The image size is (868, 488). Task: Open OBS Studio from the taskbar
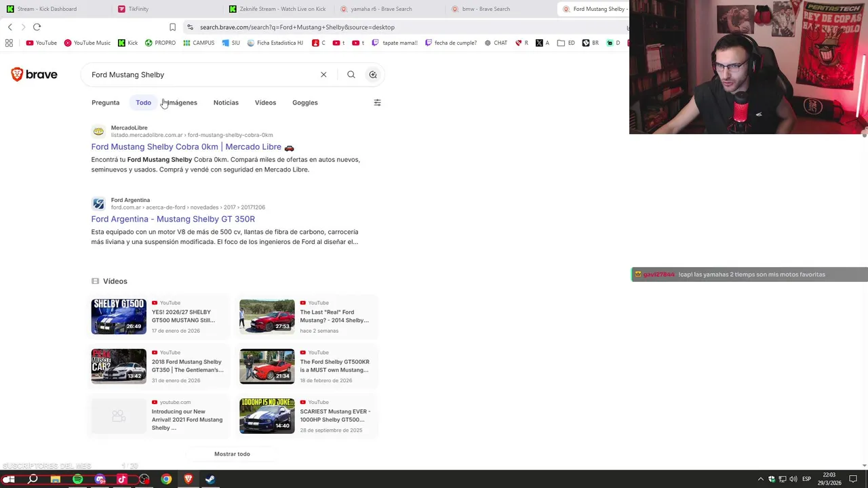pyautogui.click(x=144, y=479)
